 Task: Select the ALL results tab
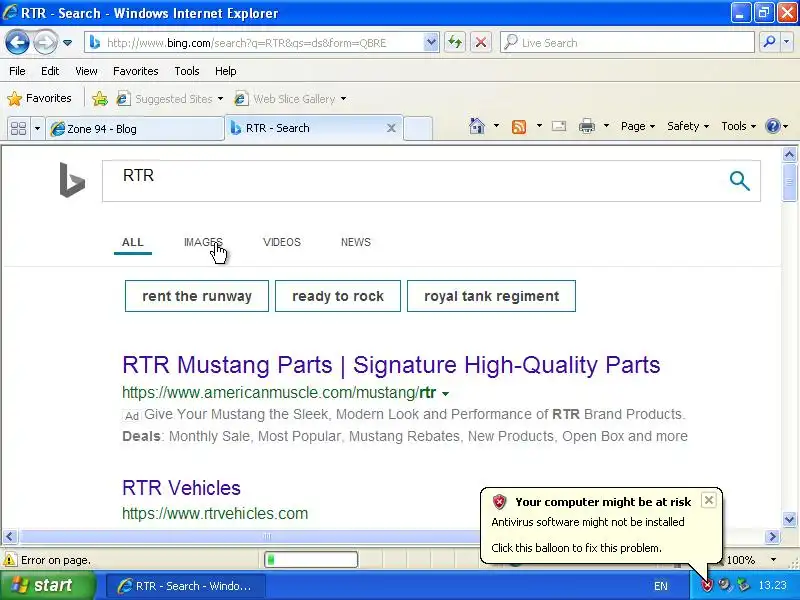tap(133, 242)
